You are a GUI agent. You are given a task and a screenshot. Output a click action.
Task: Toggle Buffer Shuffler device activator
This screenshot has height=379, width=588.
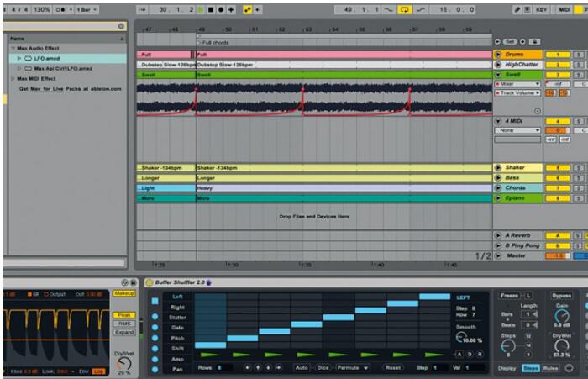149,282
